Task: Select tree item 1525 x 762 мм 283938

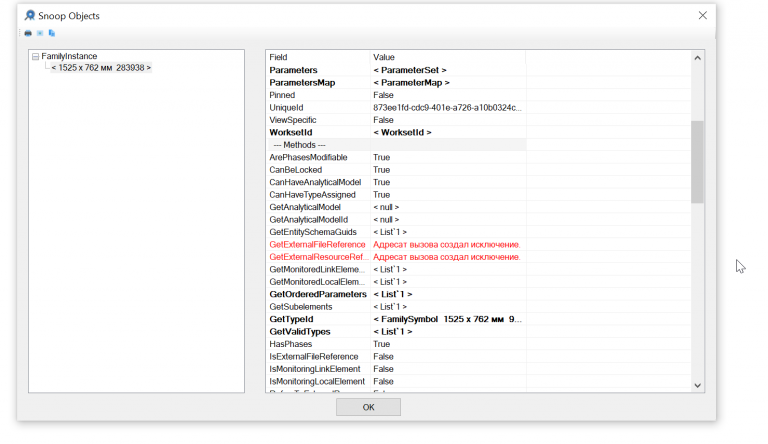Action: point(101,68)
